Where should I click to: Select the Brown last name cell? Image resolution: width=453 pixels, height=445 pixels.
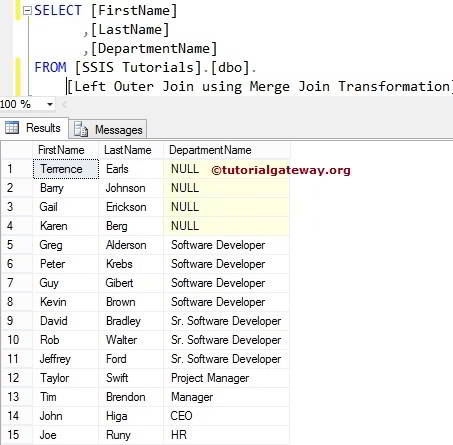[x=131, y=302]
